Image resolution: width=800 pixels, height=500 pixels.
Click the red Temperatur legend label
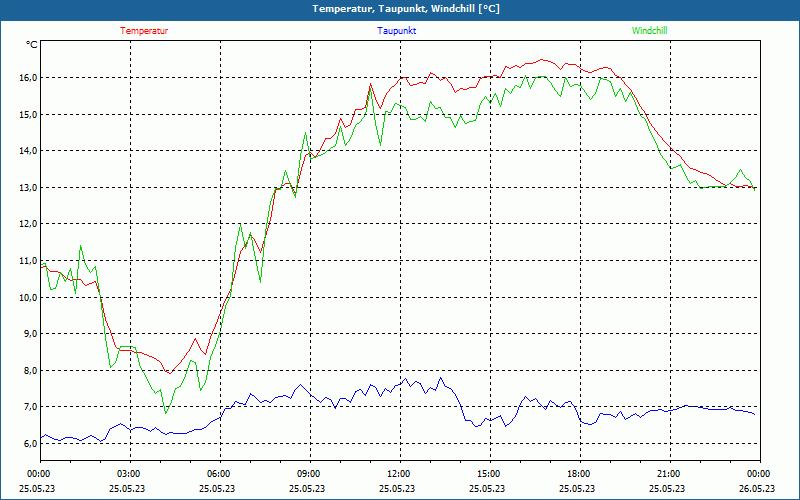(x=144, y=31)
